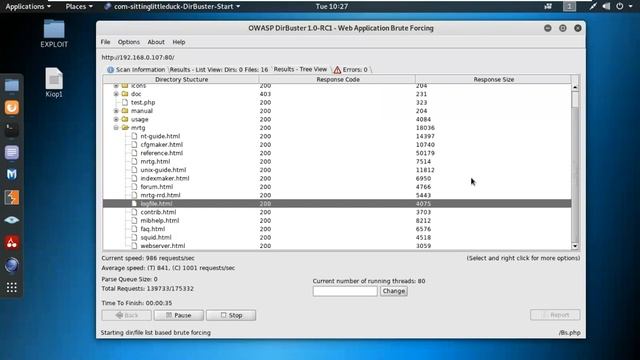Image resolution: width=640 pixels, height=360 pixels.
Task: Click the test.php file icon
Action: 125,102
